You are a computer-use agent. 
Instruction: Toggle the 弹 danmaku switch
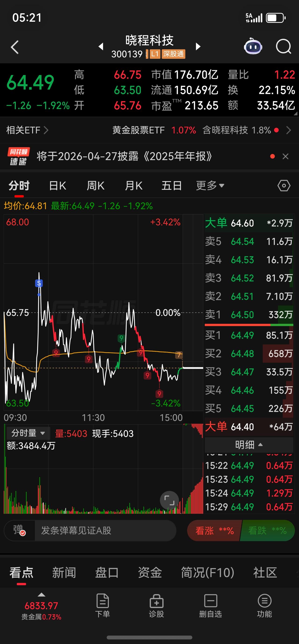coord(19,530)
